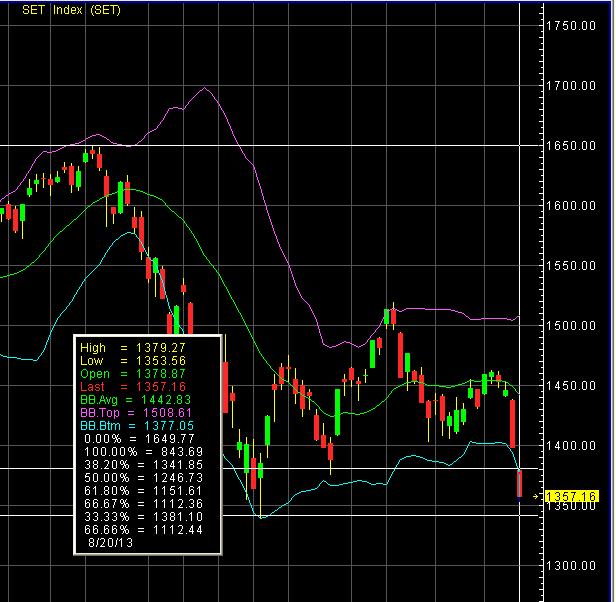
Task: Click the 66.67% = 1112.36 retracement line
Action: pos(143,504)
